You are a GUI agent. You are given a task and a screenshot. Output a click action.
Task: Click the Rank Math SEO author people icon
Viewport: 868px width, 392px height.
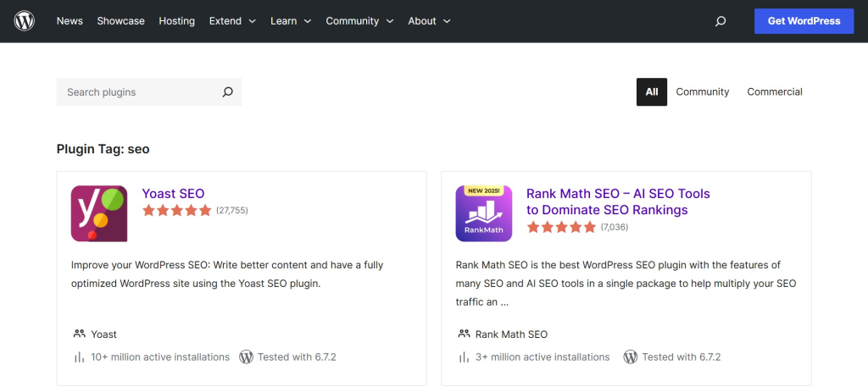pos(464,334)
